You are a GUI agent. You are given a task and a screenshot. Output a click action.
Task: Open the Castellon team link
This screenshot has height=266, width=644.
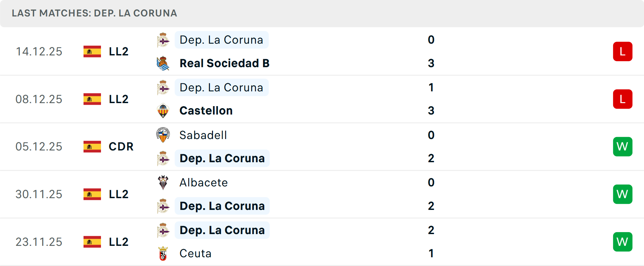(206, 111)
